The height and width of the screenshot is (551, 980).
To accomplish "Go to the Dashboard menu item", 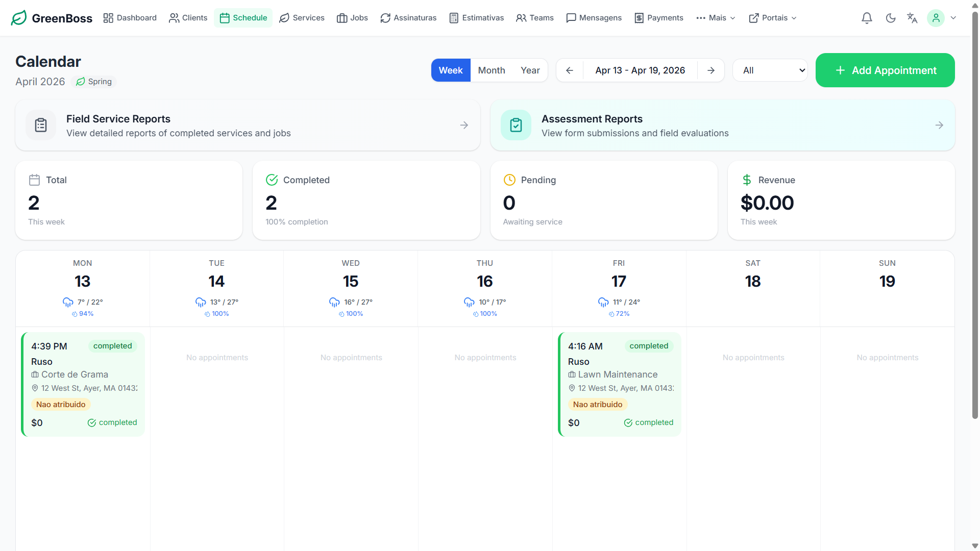I will [x=130, y=18].
